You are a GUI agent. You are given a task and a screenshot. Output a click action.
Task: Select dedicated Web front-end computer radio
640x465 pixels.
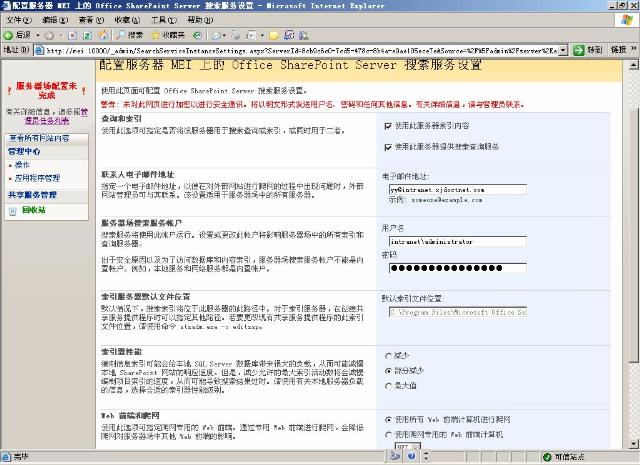[x=389, y=435]
